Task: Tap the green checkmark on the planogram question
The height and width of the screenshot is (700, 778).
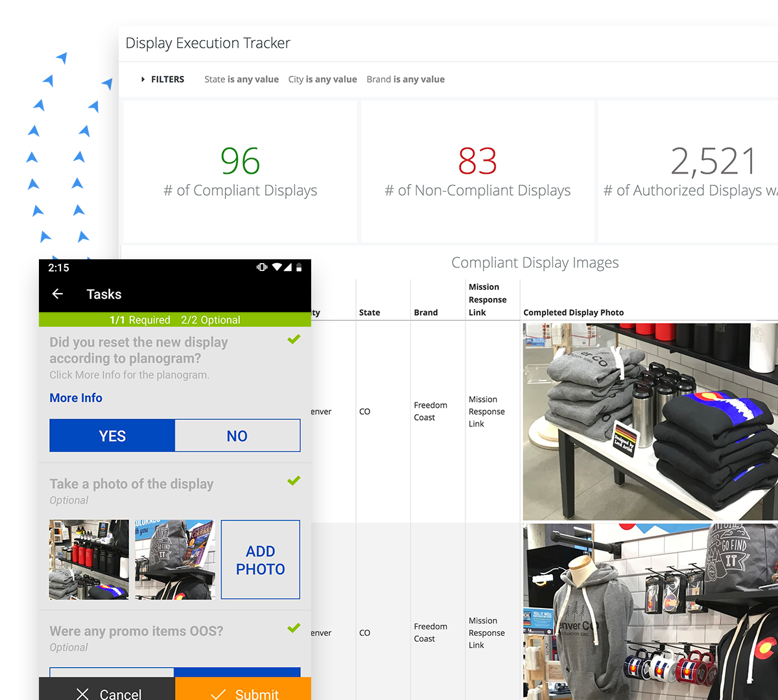Action: pyautogui.click(x=294, y=339)
